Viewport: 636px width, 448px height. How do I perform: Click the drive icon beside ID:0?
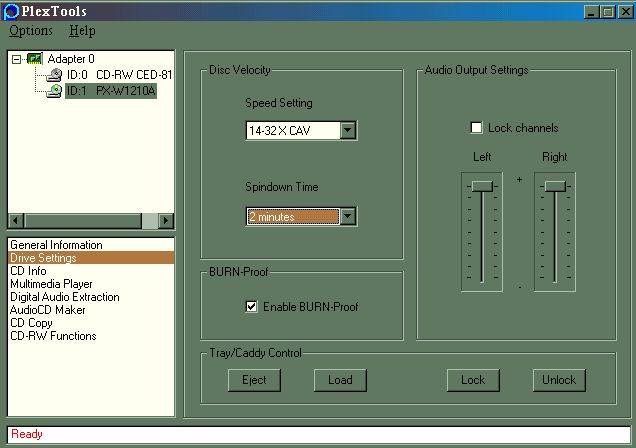(x=54, y=75)
